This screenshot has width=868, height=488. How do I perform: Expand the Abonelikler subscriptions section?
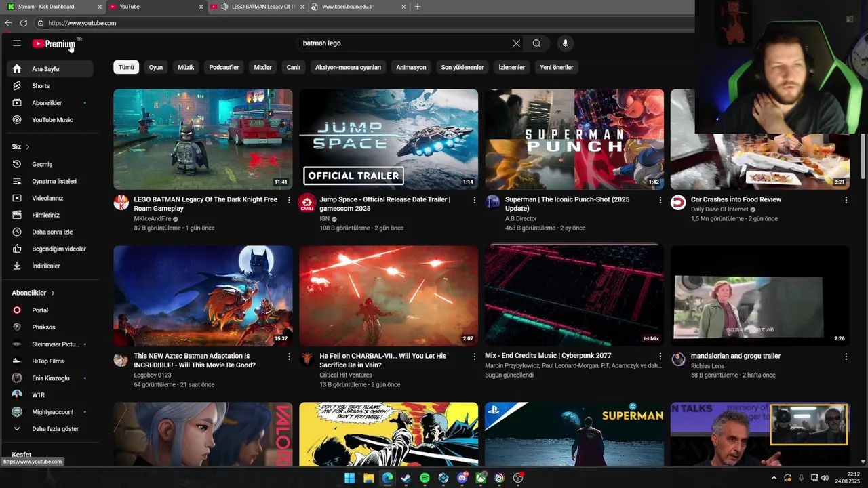pyautogui.click(x=33, y=293)
